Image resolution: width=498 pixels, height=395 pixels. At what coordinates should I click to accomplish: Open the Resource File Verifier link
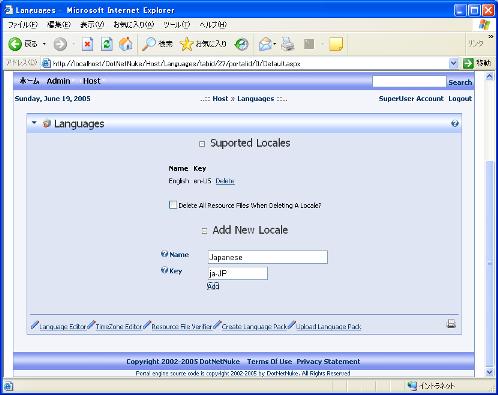[x=182, y=327]
